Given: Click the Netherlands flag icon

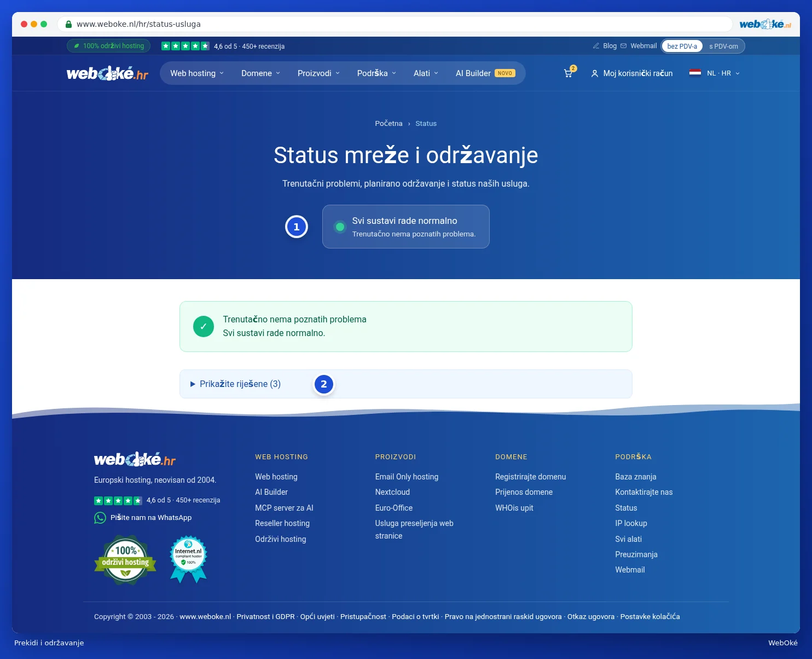Looking at the screenshot, I should point(695,73).
